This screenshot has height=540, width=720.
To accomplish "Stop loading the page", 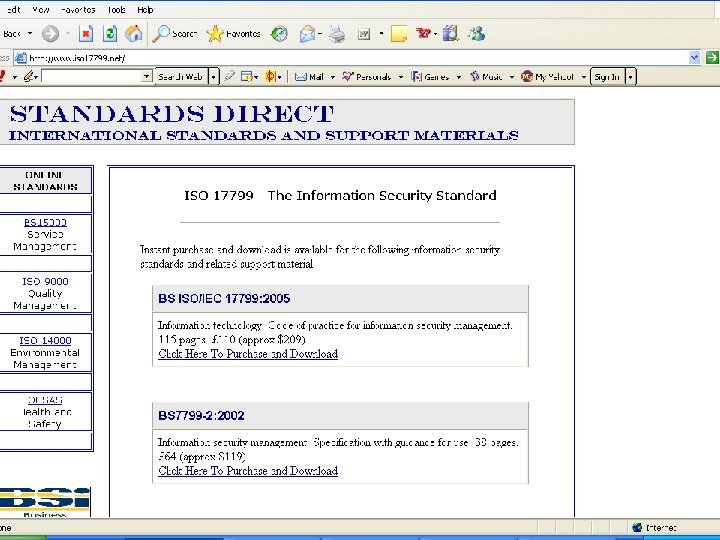I will [x=86, y=34].
